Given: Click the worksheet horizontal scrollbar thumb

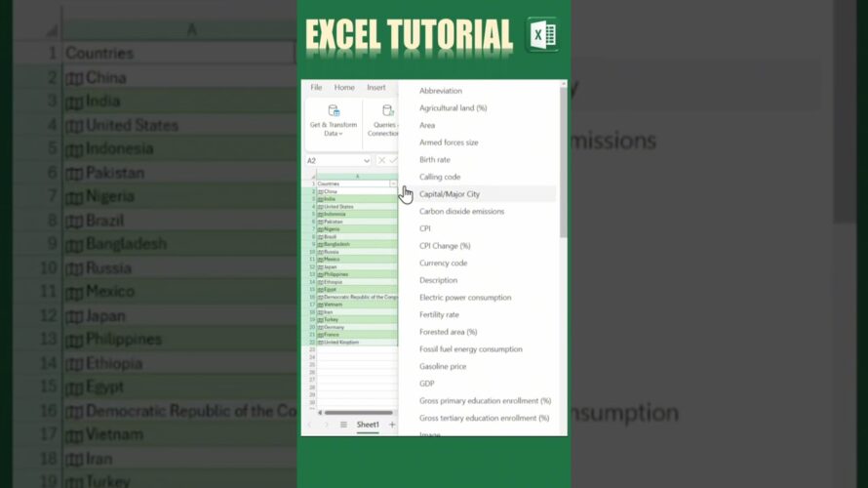Looking at the screenshot, I should (x=359, y=413).
